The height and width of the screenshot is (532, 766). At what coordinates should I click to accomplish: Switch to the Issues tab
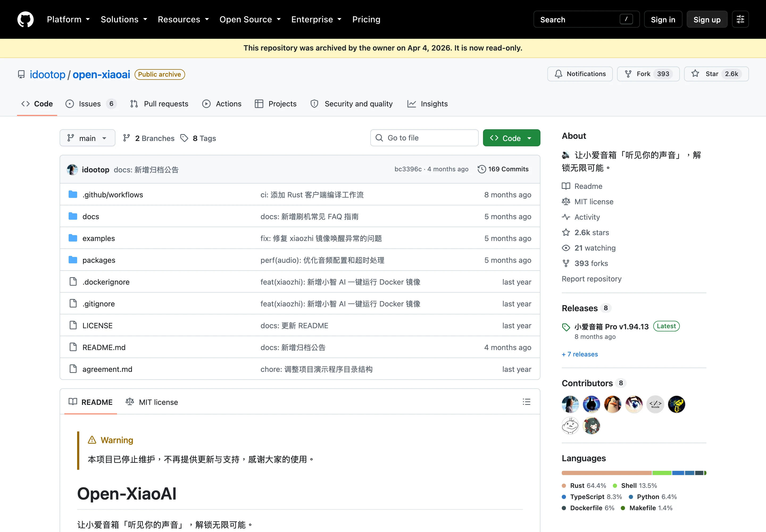click(x=91, y=104)
